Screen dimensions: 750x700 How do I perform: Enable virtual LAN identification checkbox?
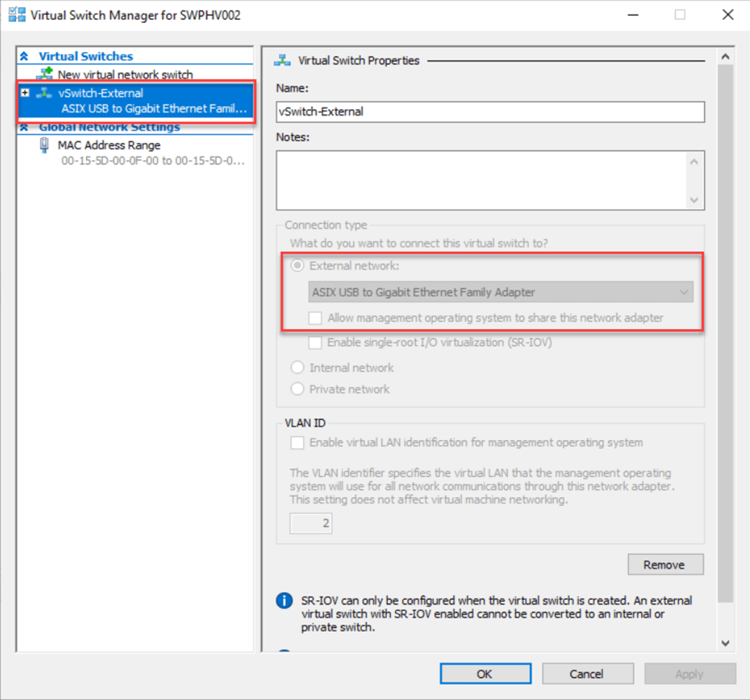tap(298, 443)
